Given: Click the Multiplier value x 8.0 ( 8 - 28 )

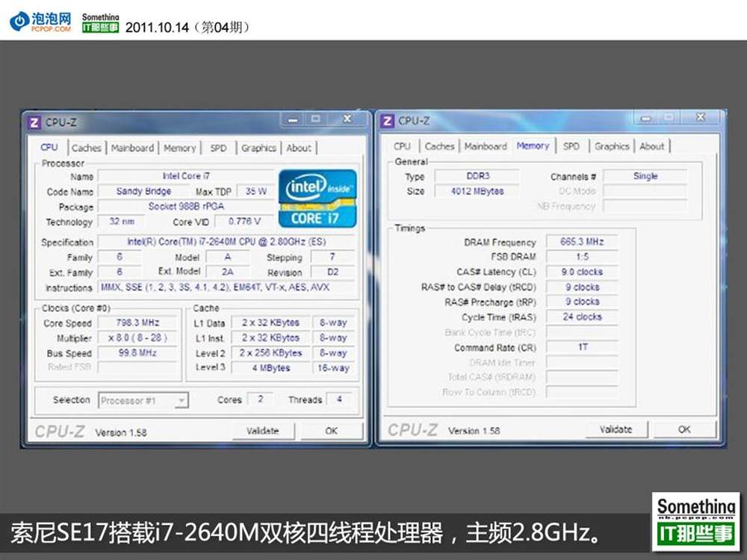Looking at the screenshot, I should click(137, 338).
